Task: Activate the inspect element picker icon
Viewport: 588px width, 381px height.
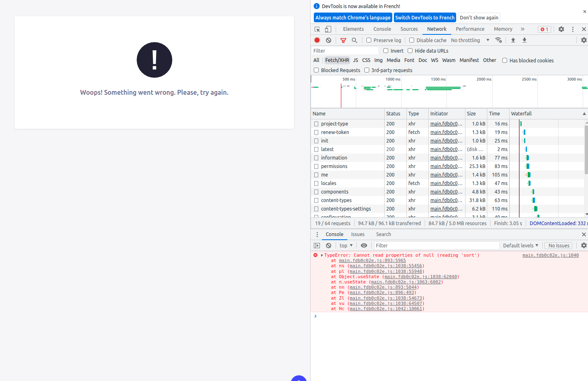Action: (x=317, y=29)
